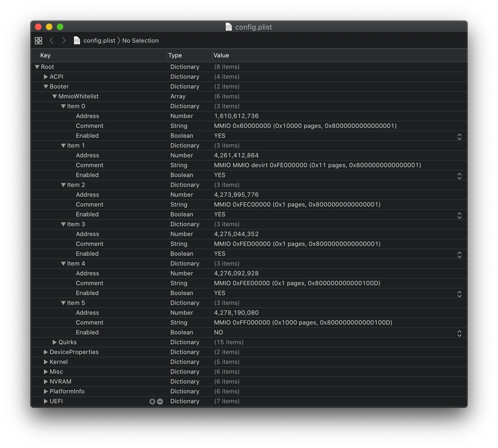Click the plus icon on UEFI row
This screenshot has height=448, width=498.
point(152,401)
